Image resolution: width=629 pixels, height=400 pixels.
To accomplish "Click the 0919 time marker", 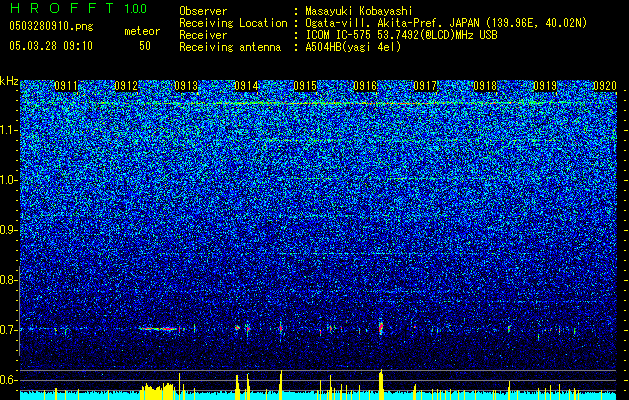I will pyautogui.click(x=545, y=86).
